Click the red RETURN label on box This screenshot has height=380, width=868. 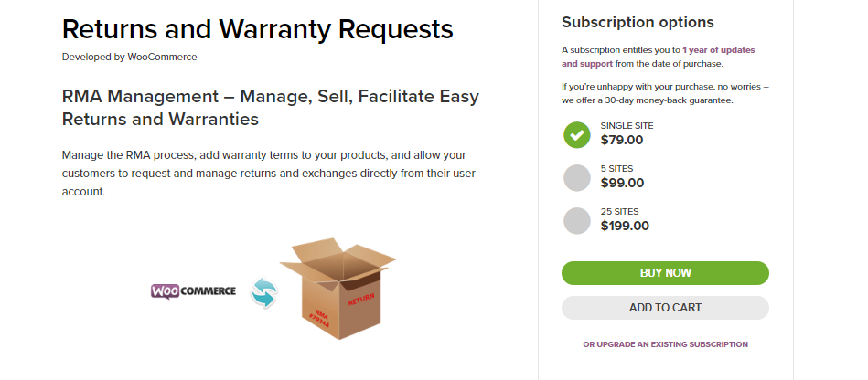[361, 300]
